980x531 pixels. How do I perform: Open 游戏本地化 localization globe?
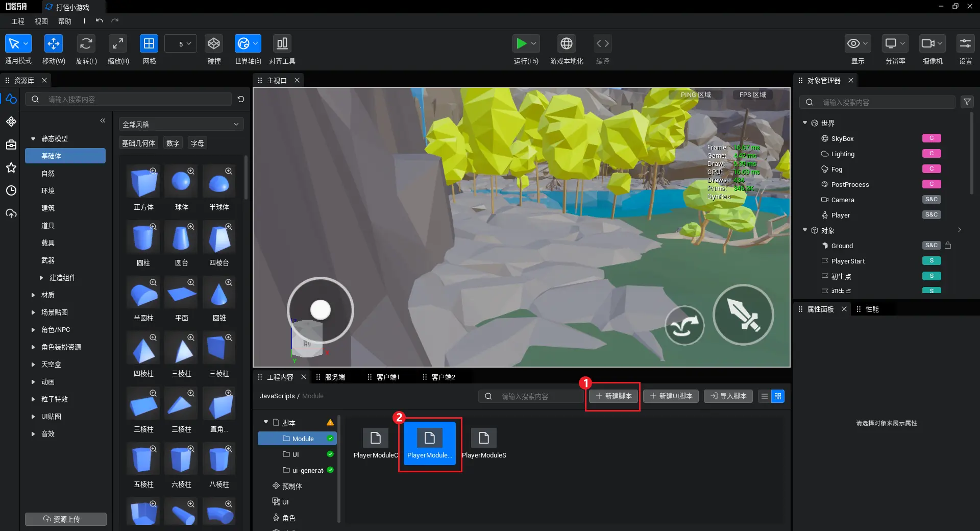tap(567, 43)
